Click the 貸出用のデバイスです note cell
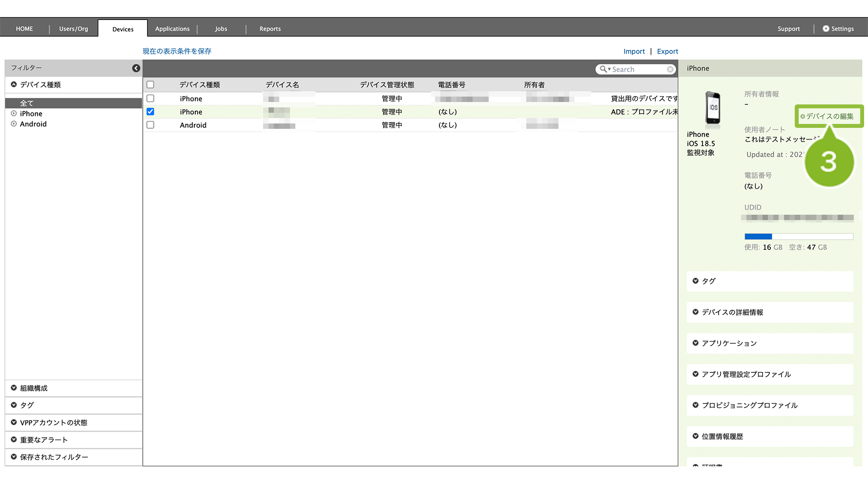 click(644, 99)
